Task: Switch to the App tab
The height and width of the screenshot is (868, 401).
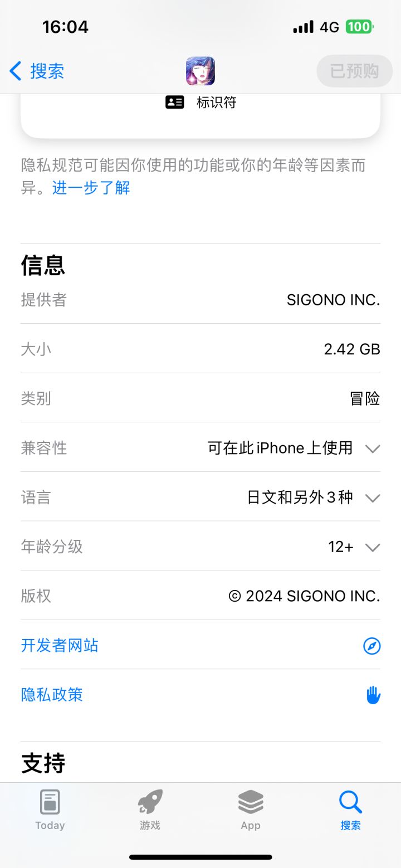Action: (x=251, y=810)
